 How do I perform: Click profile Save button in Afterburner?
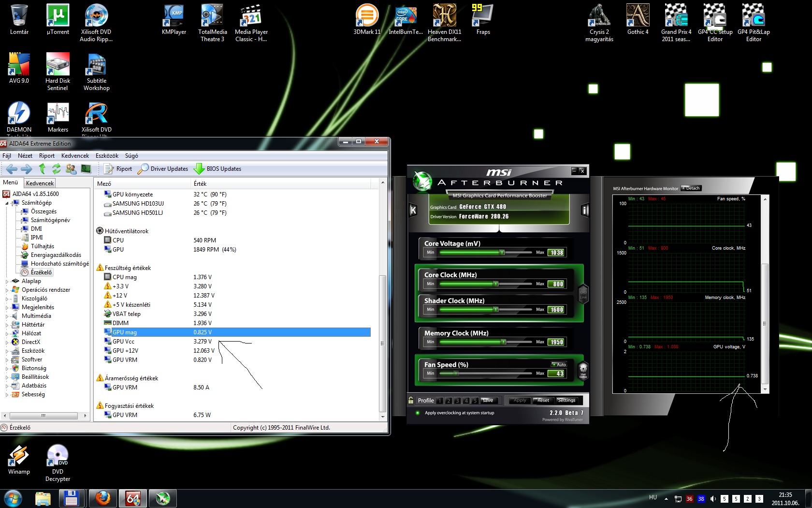488,401
